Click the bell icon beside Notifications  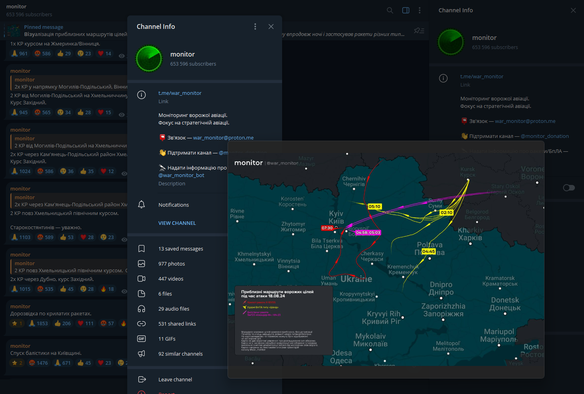coord(142,204)
